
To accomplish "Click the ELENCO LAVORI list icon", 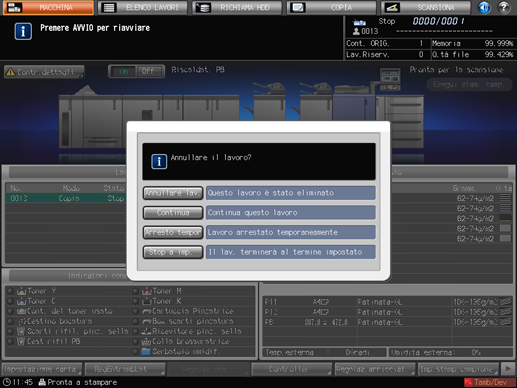I will 109,7.
